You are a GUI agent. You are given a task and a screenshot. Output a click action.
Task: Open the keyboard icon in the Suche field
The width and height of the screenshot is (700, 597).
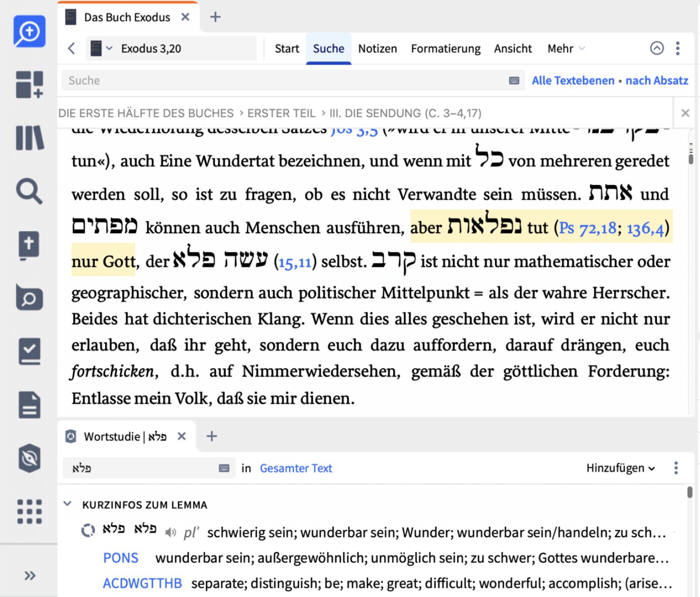pyautogui.click(x=514, y=80)
